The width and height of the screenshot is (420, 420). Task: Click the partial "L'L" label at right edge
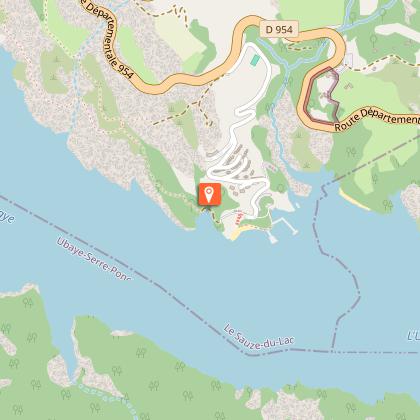click(413, 336)
